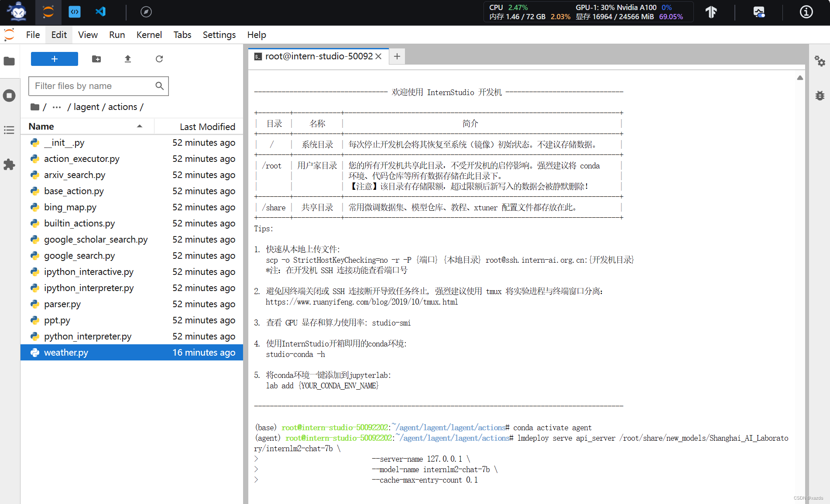Open the Table of Contents panel
830x504 pixels.
[9, 130]
